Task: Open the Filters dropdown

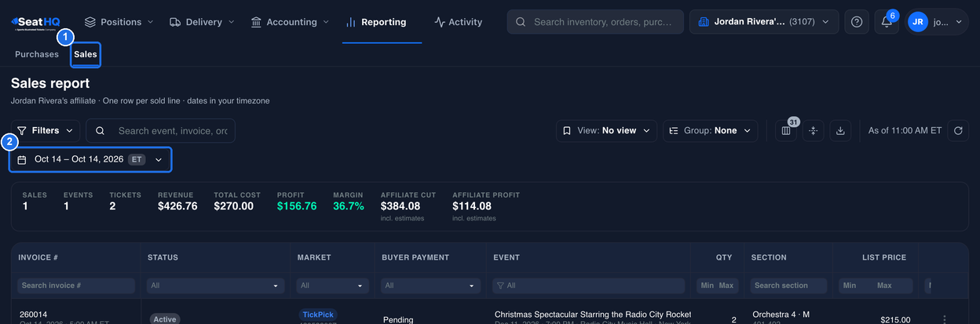Action: [x=46, y=130]
